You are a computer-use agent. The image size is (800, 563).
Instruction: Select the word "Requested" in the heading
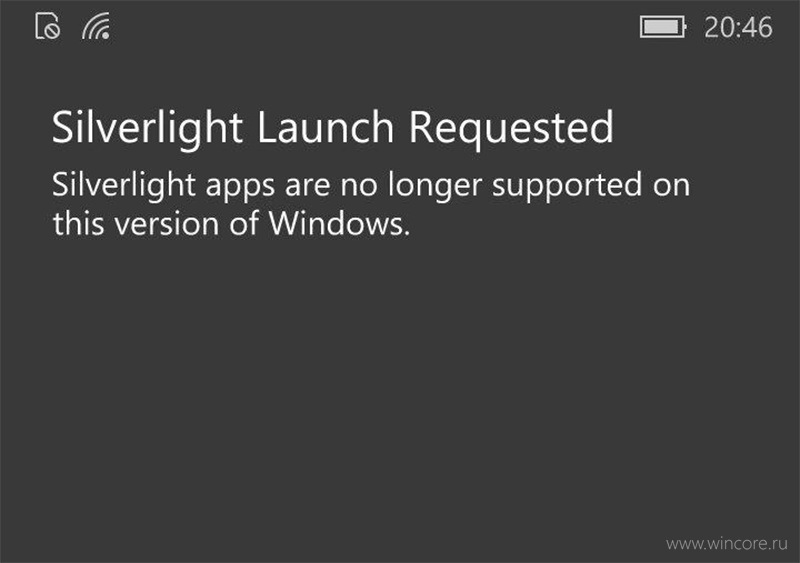tap(511, 130)
